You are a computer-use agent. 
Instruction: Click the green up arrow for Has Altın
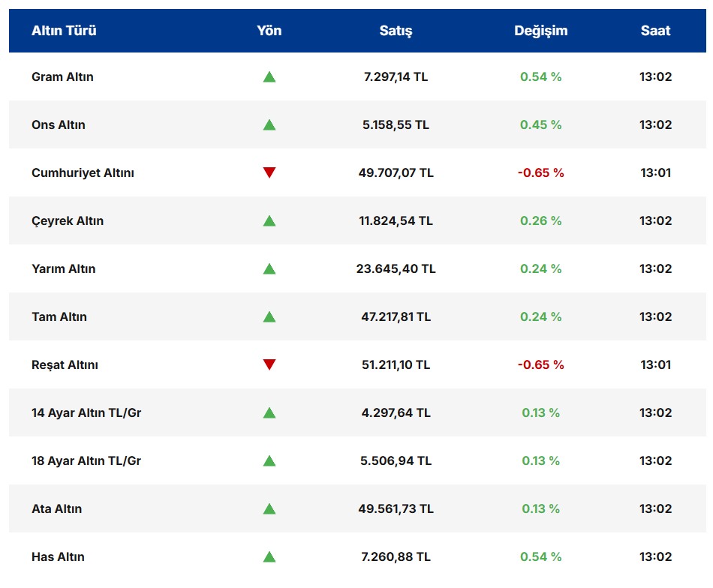click(x=269, y=556)
